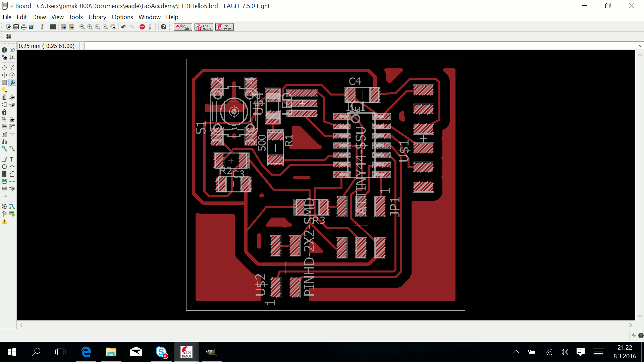Screen dimensions: 644x362
Task: Select the Copy tool
Action: click(x=12, y=68)
